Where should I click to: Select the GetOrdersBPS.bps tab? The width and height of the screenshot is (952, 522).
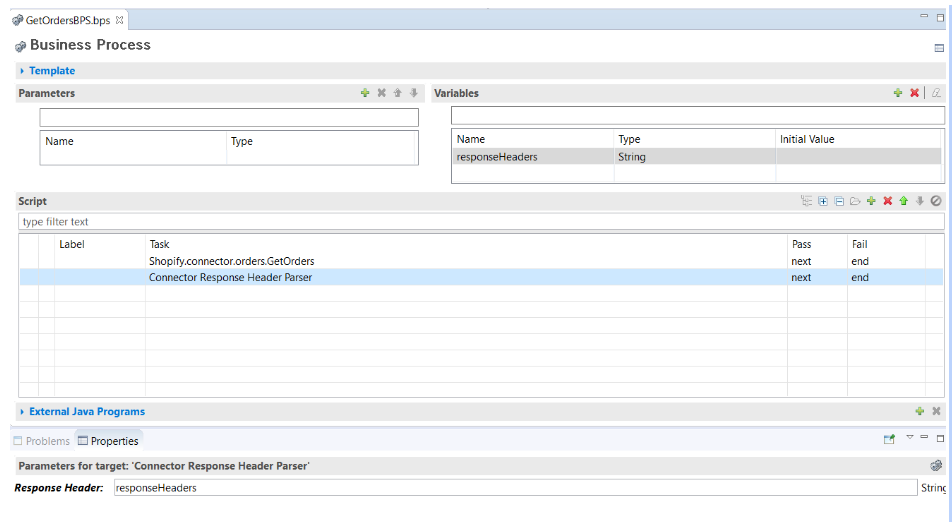(x=68, y=20)
